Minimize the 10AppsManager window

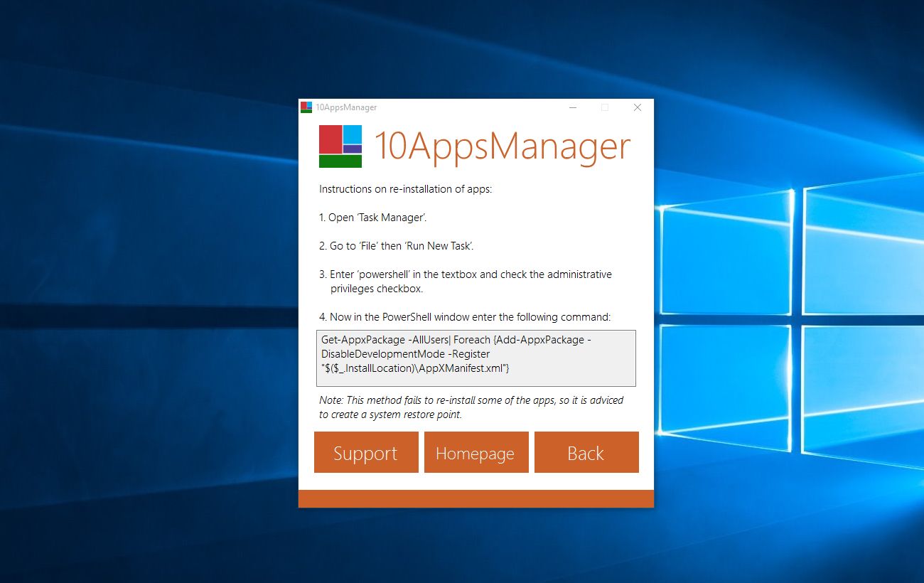pyautogui.click(x=572, y=107)
